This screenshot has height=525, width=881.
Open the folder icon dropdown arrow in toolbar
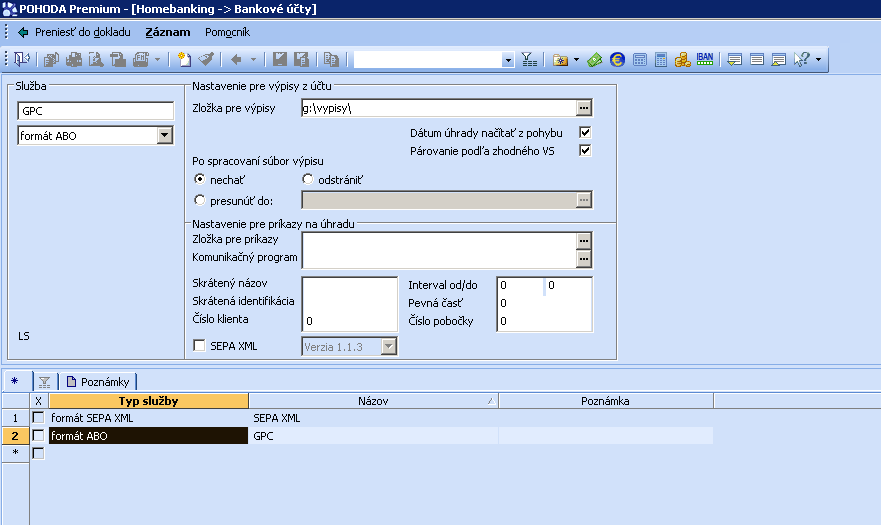[576, 60]
